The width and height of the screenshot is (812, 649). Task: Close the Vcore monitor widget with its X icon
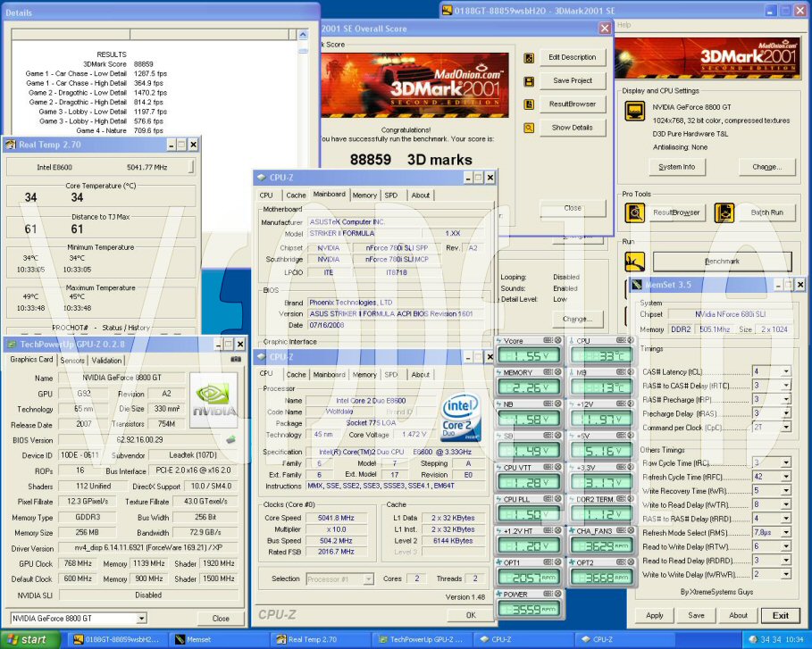click(x=557, y=340)
